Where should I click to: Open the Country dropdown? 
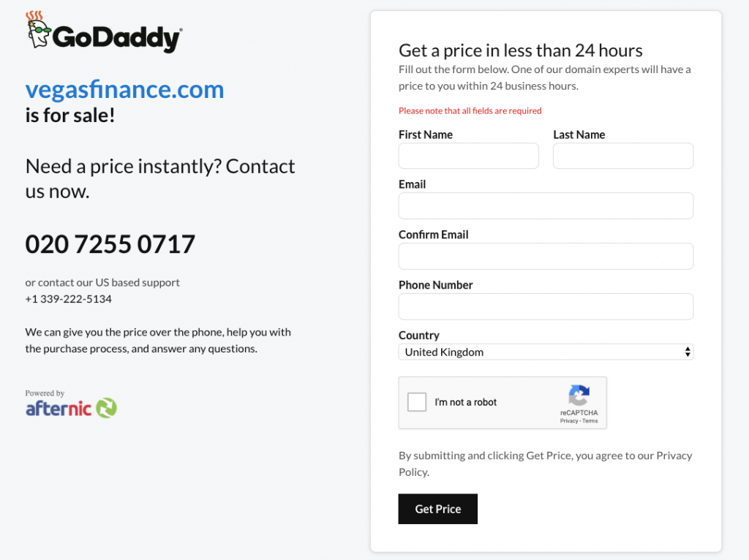[545, 352]
